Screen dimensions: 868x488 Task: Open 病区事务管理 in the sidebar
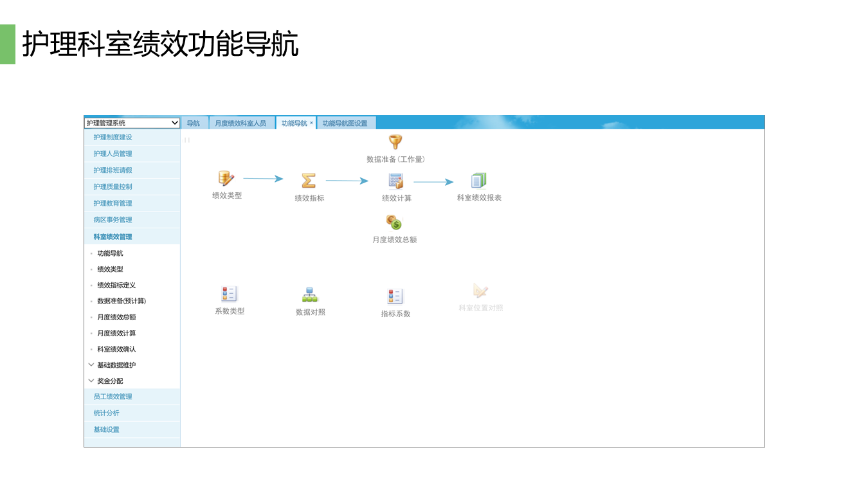click(x=132, y=220)
